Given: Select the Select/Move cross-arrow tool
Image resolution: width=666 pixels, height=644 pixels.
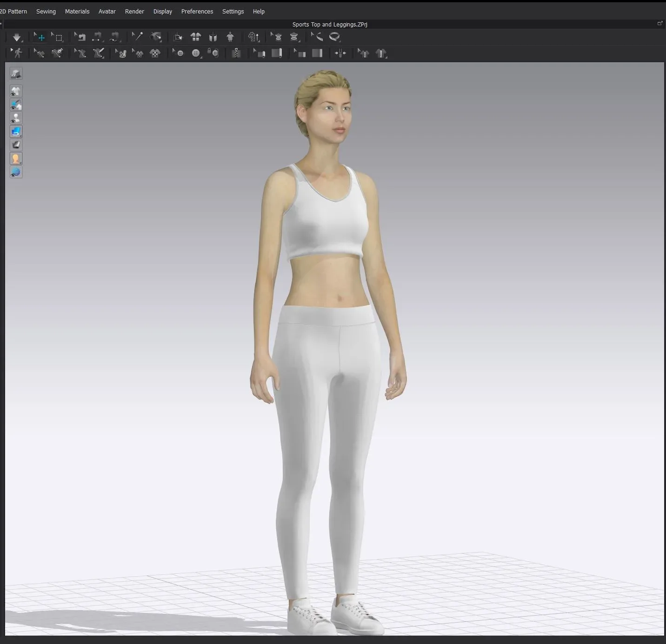Looking at the screenshot, I should point(40,37).
